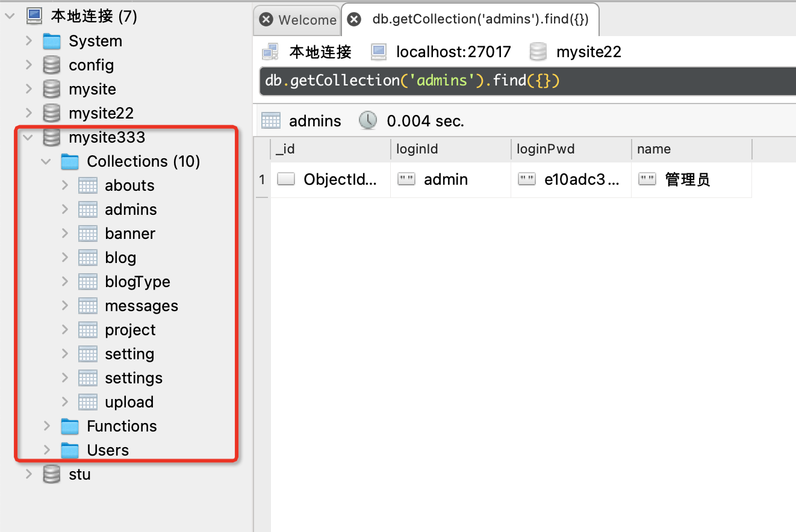Close the admins find query tab
This screenshot has width=796, height=532.
(355, 19)
